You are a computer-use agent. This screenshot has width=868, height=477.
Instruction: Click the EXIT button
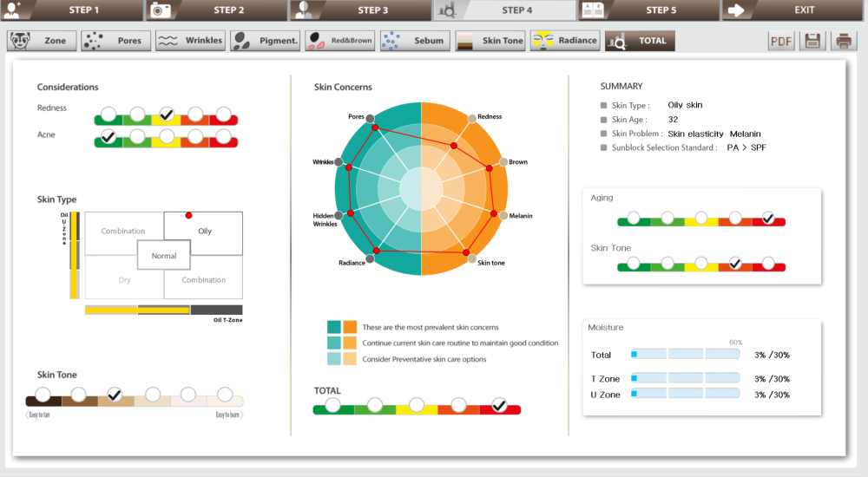pos(792,10)
